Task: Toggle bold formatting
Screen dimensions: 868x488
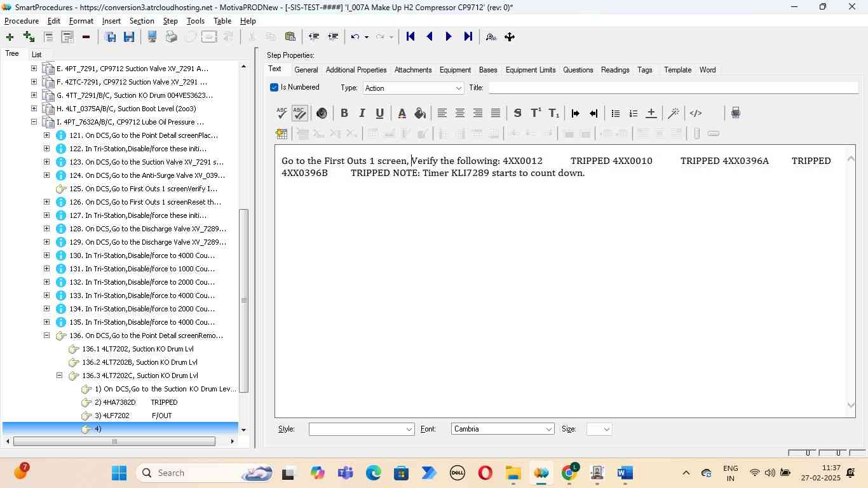Action: [x=344, y=113]
